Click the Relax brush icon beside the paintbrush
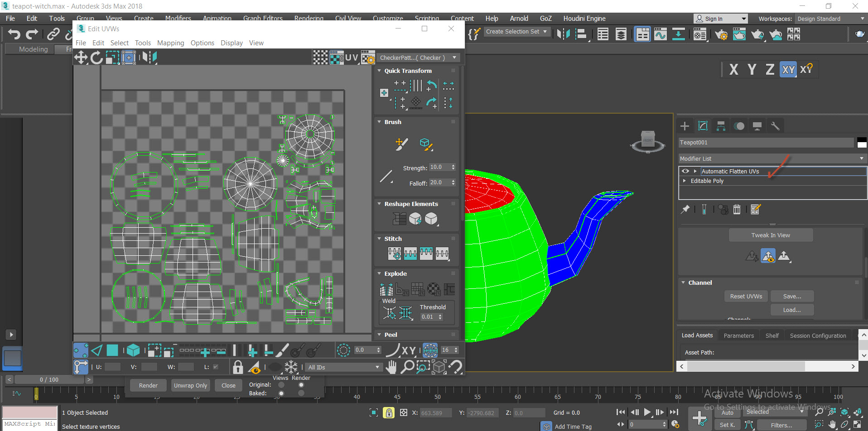Image resolution: width=868 pixels, height=431 pixels. (x=426, y=144)
